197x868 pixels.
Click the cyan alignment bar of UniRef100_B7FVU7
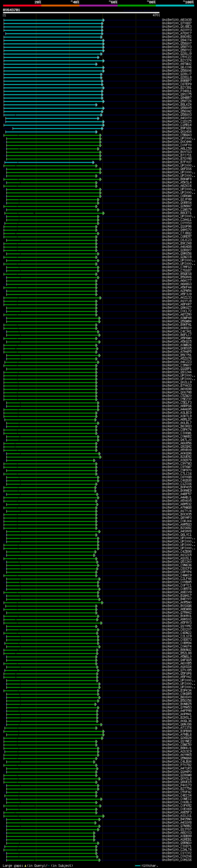point(50,162)
